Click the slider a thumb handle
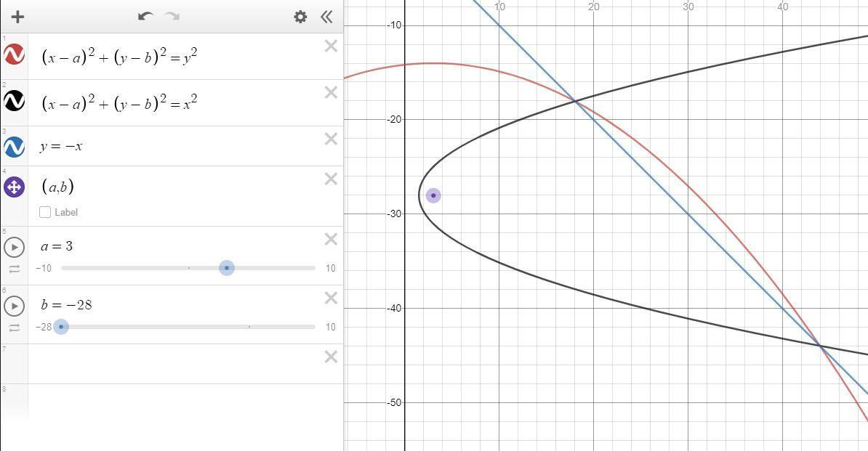 (x=227, y=268)
